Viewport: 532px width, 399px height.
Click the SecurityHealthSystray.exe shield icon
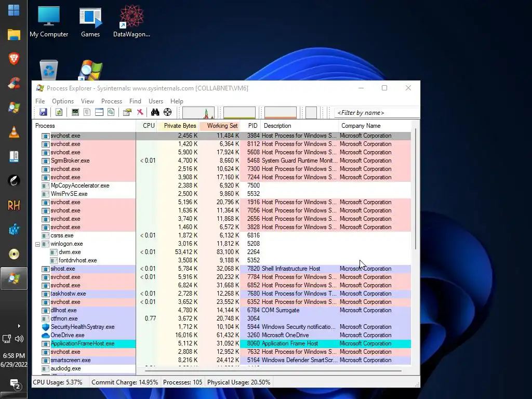(46, 327)
